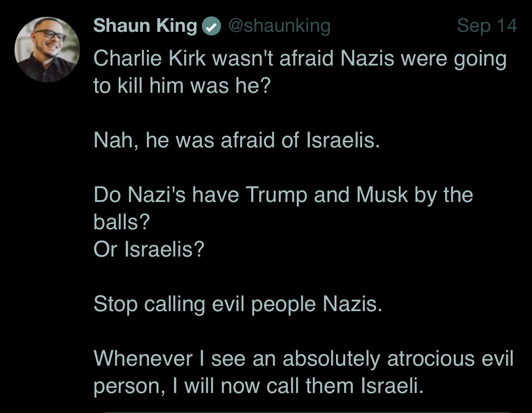532x413 pixels.
Task: Select the line starting 'Charlie Kirk wasn't afraid'
Action: [300, 59]
